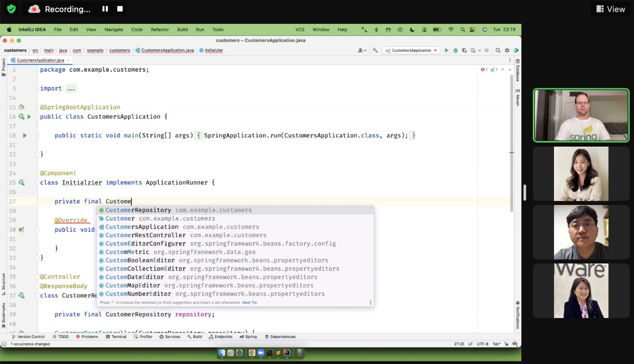Viewport: 634px width, 364px height.
Task: Go to the next highlighted error arrow
Action: pyautogui.click(x=510, y=70)
